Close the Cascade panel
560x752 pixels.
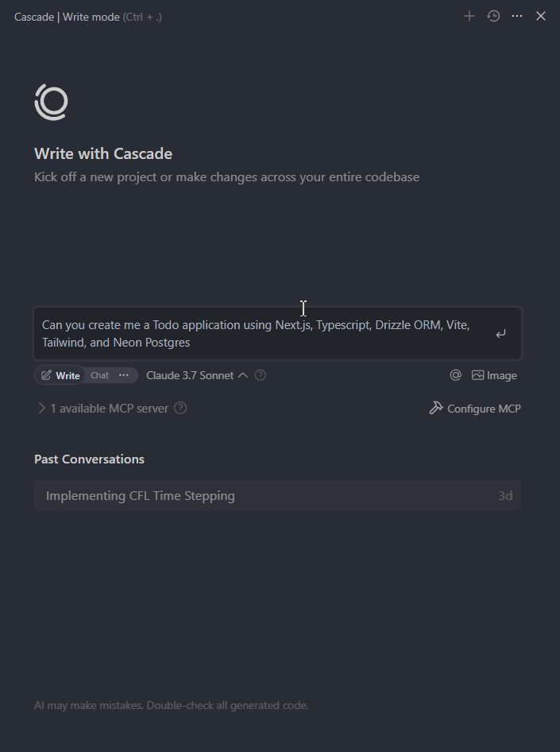pyautogui.click(x=541, y=17)
